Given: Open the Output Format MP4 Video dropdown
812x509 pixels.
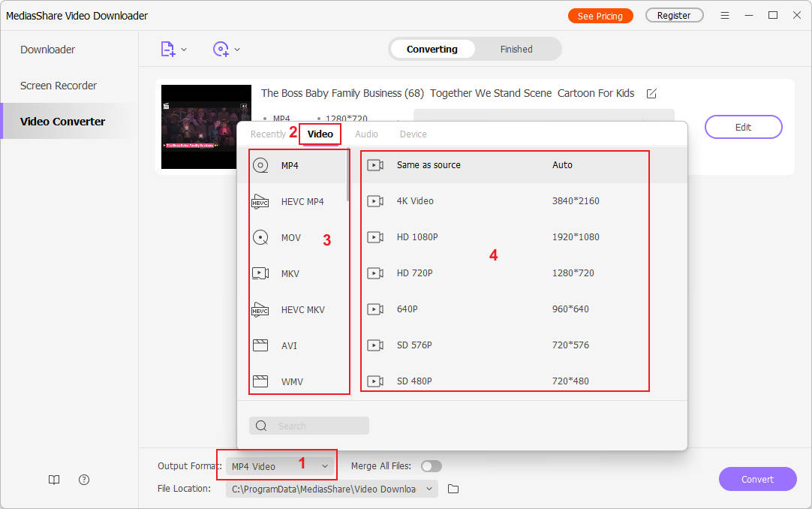Looking at the screenshot, I should [x=280, y=466].
